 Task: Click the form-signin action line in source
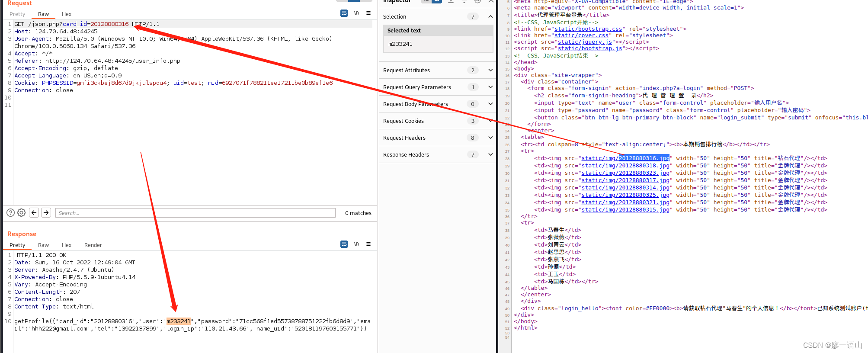pyautogui.click(x=641, y=88)
